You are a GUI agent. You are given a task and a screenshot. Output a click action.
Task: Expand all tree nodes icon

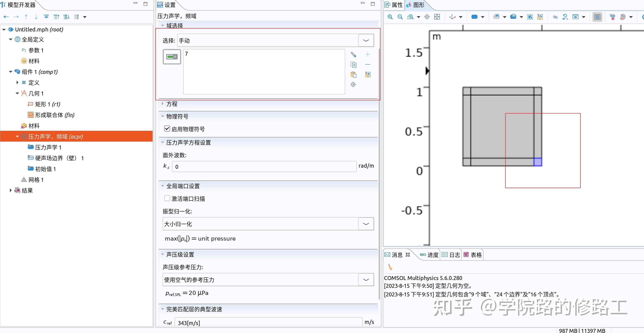pos(67,17)
